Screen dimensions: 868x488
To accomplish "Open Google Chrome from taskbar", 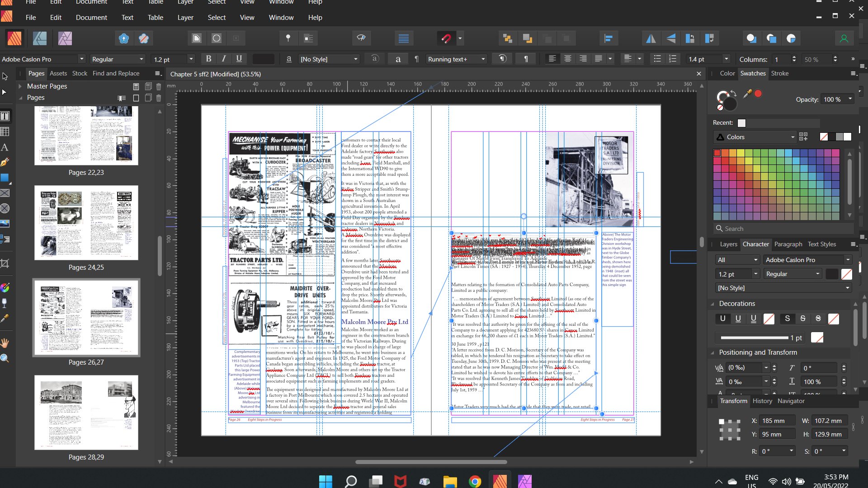I will point(475,481).
